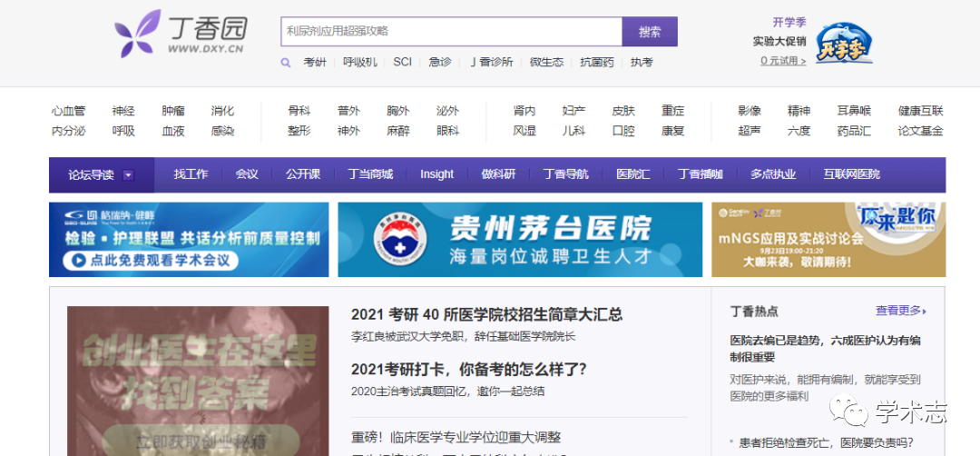This screenshot has height=456, width=980.
Task: Open the 做科研 menu item
Action: (x=499, y=174)
